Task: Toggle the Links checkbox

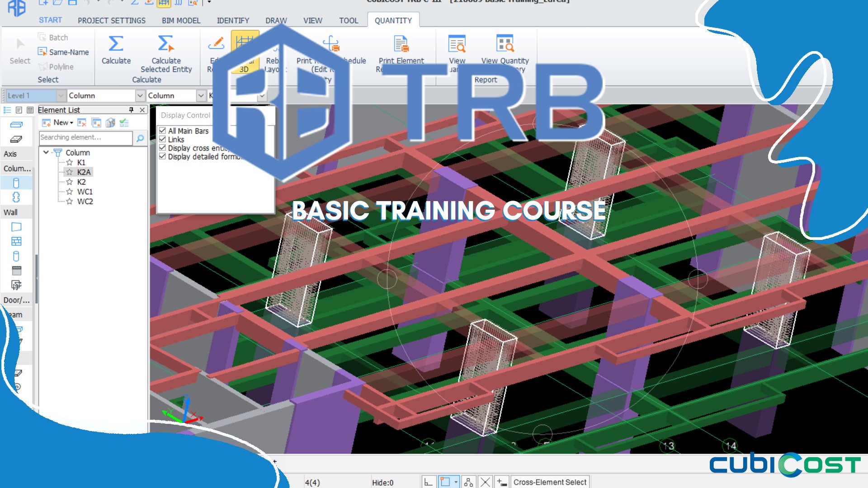Action: coord(162,139)
